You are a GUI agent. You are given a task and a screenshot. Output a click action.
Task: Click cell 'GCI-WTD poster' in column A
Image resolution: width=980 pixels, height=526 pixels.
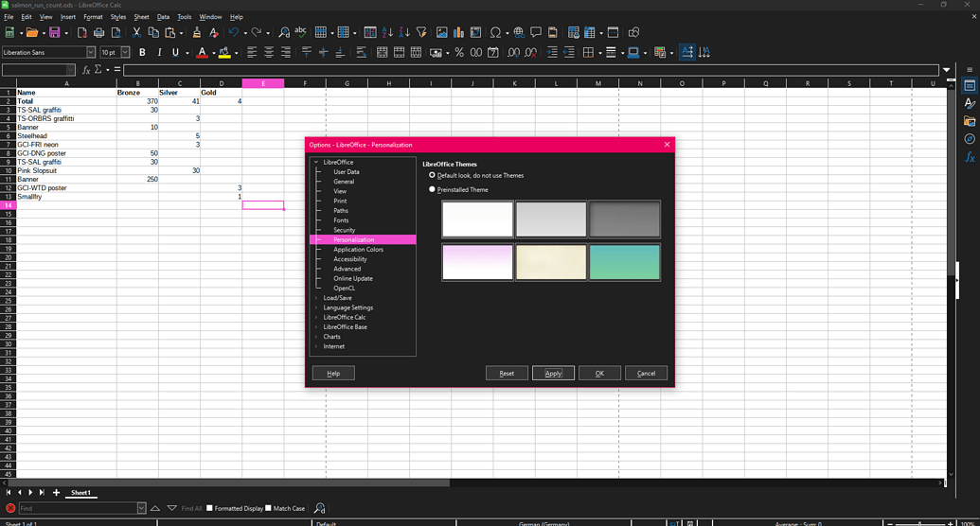[66, 188]
